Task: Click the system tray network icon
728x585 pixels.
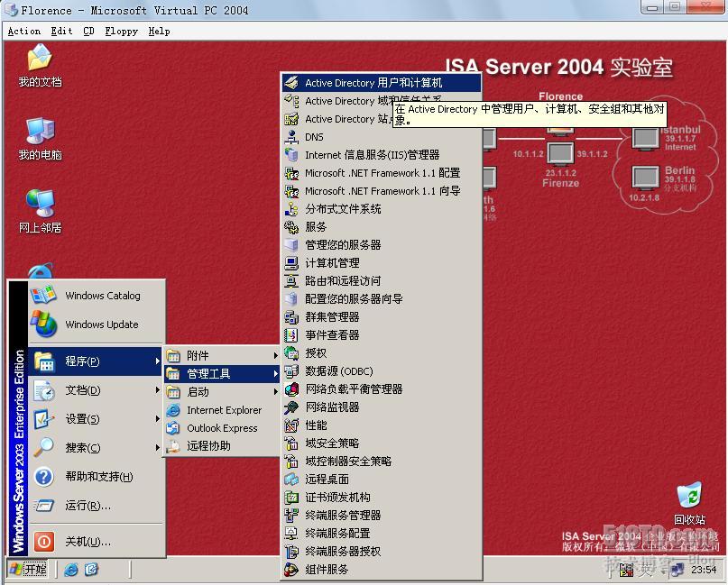Action: pyautogui.click(x=677, y=570)
